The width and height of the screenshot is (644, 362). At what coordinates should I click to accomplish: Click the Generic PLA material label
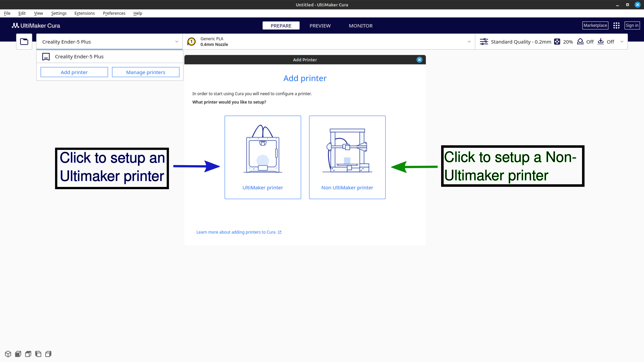(x=212, y=39)
